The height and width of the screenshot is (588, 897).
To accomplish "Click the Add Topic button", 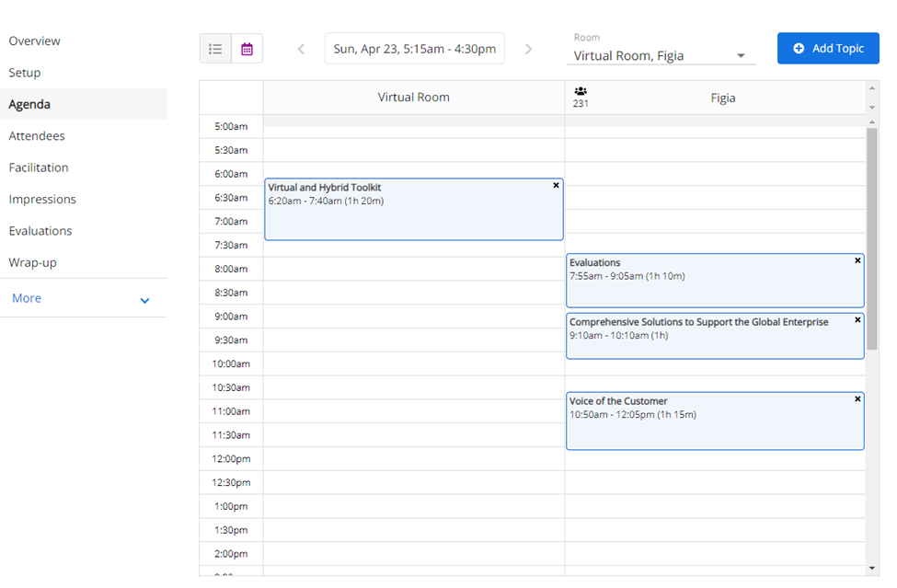I will tap(828, 49).
